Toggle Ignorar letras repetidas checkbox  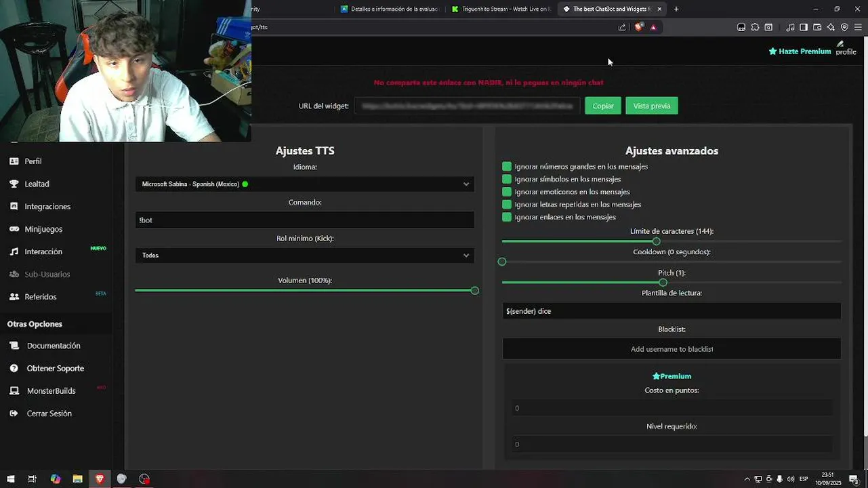point(507,204)
